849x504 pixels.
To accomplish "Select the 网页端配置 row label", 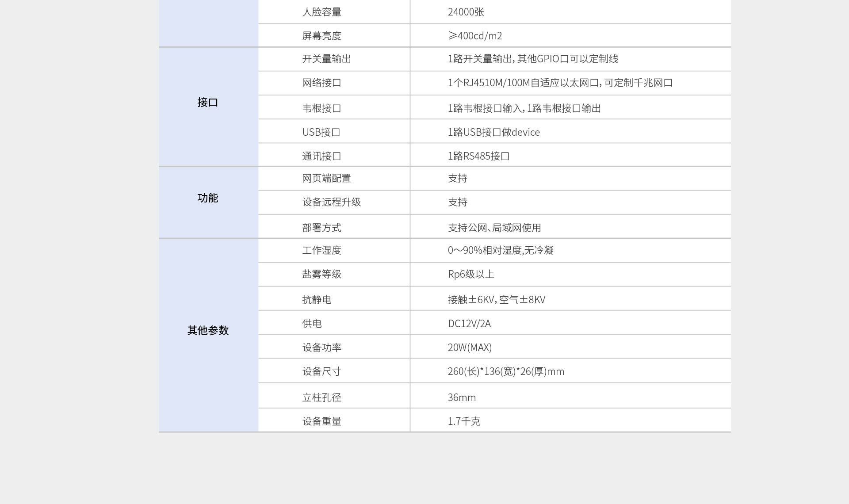I will tap(326, 178).
